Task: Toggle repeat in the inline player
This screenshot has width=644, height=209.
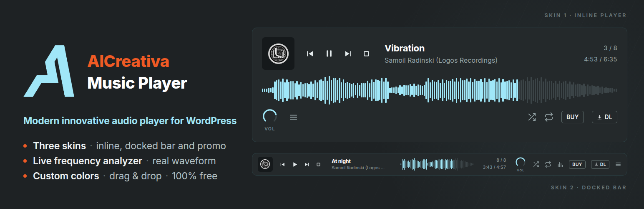Action: 549,117
